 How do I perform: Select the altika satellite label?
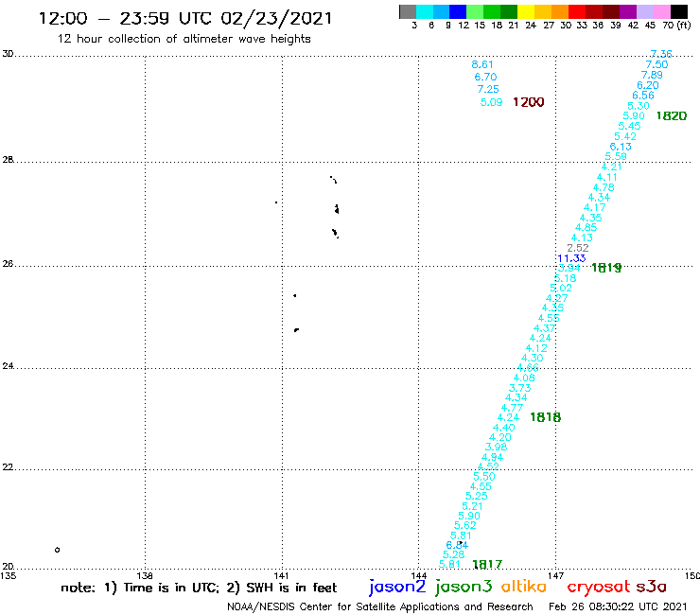pyautogui.click(x=524, y=587)
